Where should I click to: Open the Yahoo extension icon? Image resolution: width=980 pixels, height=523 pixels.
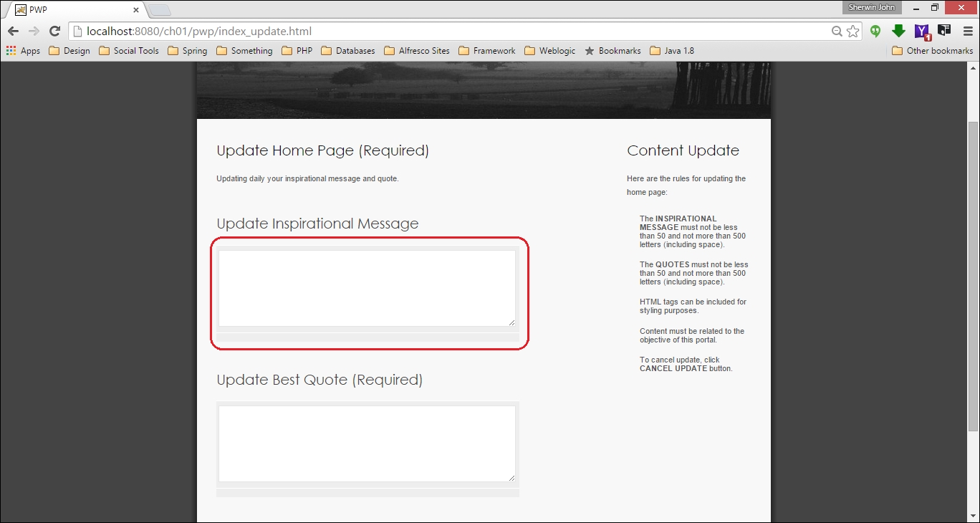click(922, 31)
